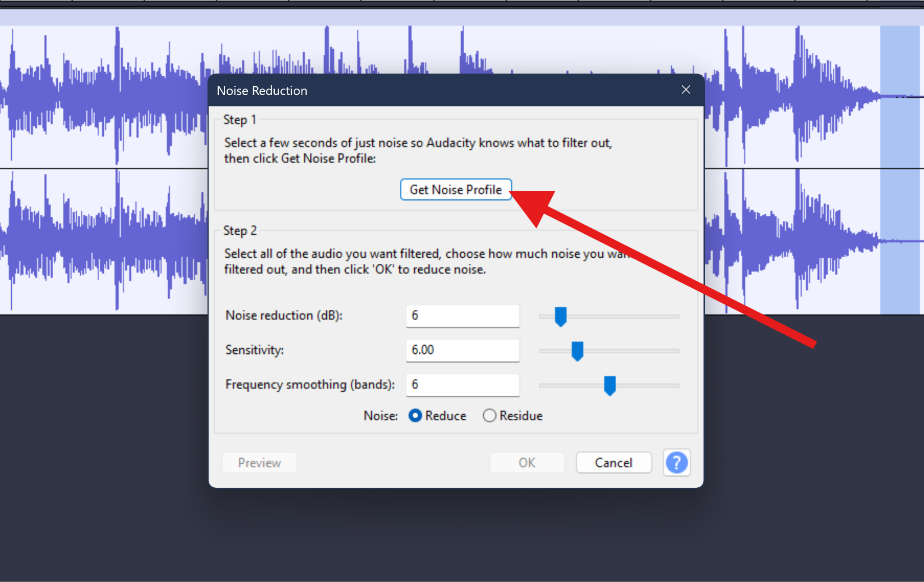This screenshot has width=924, height=582.
Task: Click the Preview button
Action: point(259,462)
